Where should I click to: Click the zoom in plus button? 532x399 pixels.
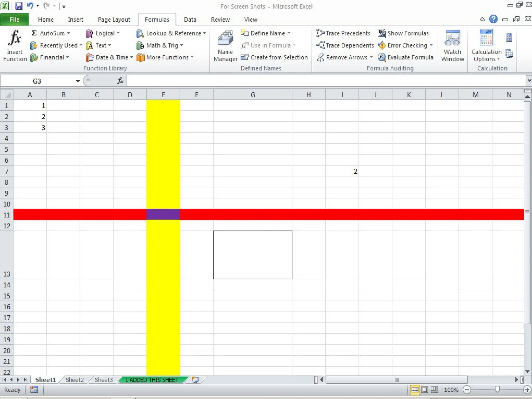click(527, 390)
